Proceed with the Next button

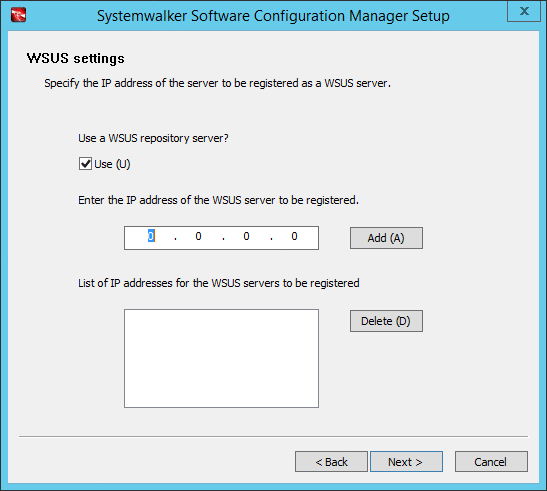pos(406,462)
